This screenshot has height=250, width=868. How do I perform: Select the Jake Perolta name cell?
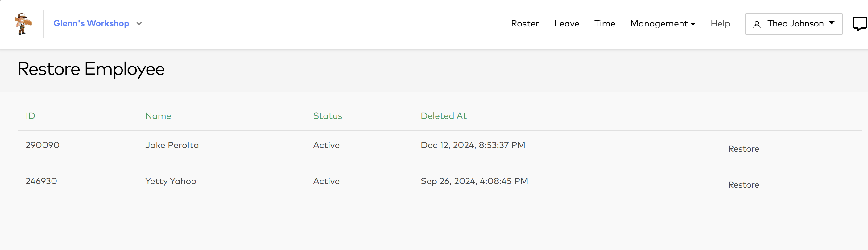(172, 145)
